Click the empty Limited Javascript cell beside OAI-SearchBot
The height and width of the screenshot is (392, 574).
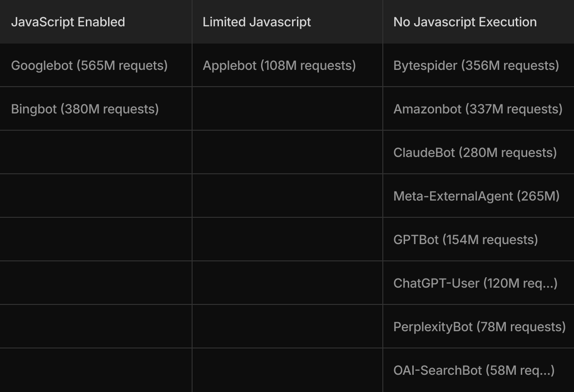[x=287, y=370]
